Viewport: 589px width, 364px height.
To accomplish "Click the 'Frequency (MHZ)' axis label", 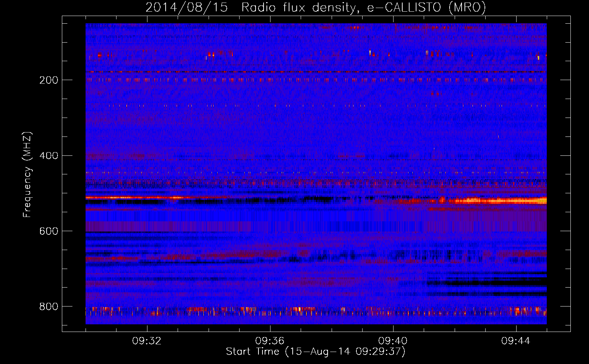I will tap(27, 175).
